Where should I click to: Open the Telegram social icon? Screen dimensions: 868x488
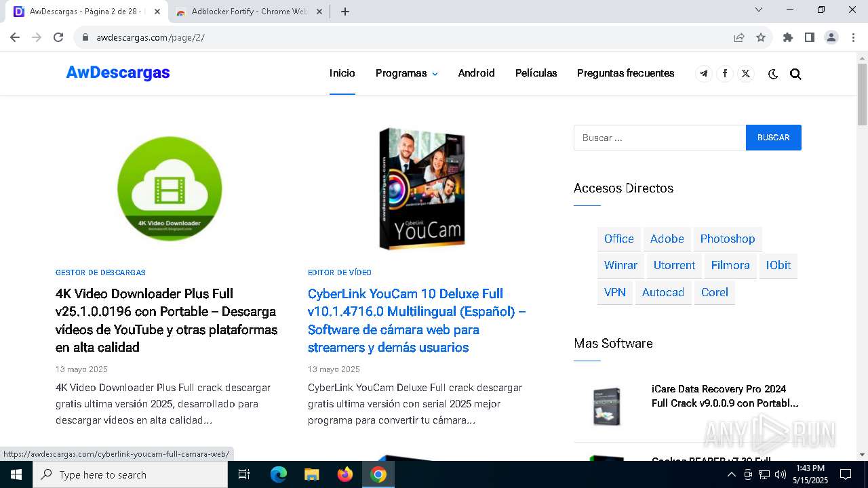click(704, 73)
